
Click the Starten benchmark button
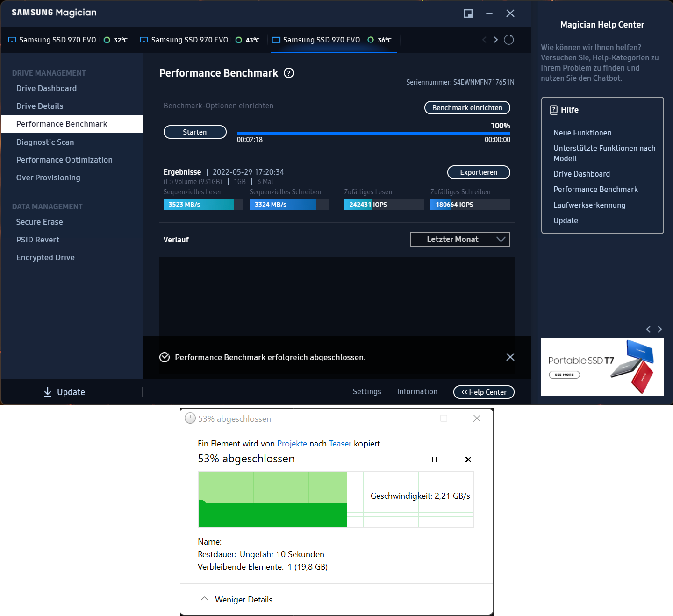[195, 132]
